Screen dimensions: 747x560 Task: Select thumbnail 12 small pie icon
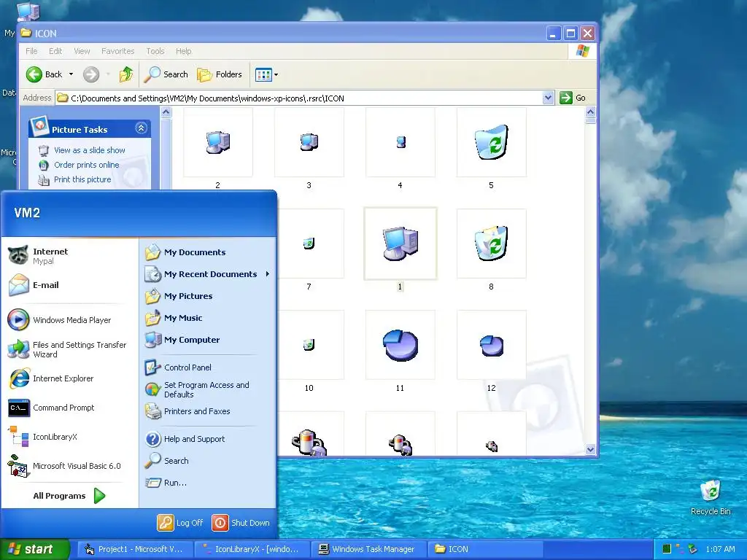(x=491, y=345)
